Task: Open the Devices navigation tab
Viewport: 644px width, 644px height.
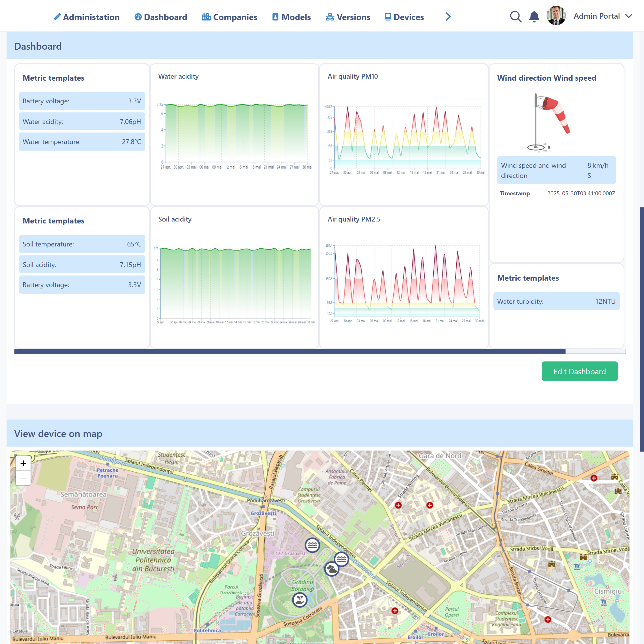Action: 404,17
